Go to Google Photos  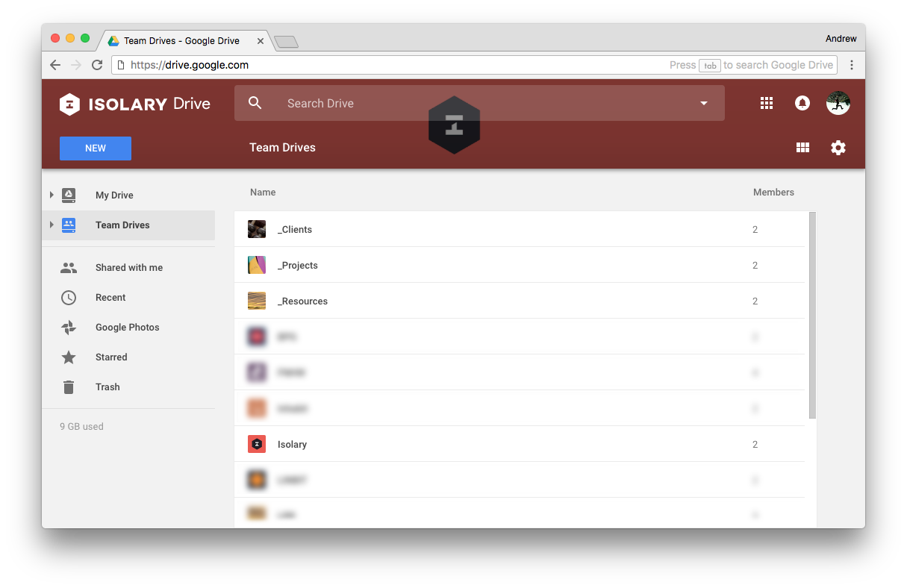coord(128,328)
